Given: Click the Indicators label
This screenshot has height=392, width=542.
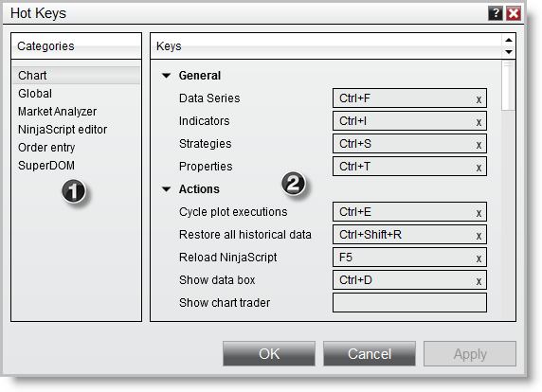Looking at the screenshot, I should [x=205, y=121].
